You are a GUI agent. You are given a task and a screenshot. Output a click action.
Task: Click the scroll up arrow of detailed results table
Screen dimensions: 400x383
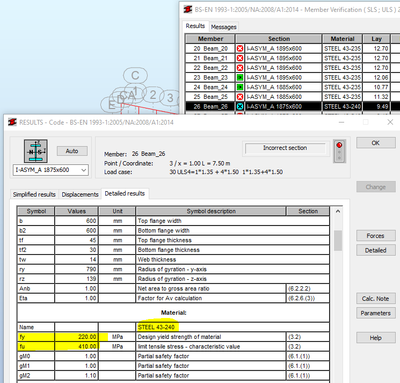pyautogui.click(x=338, y=211)
